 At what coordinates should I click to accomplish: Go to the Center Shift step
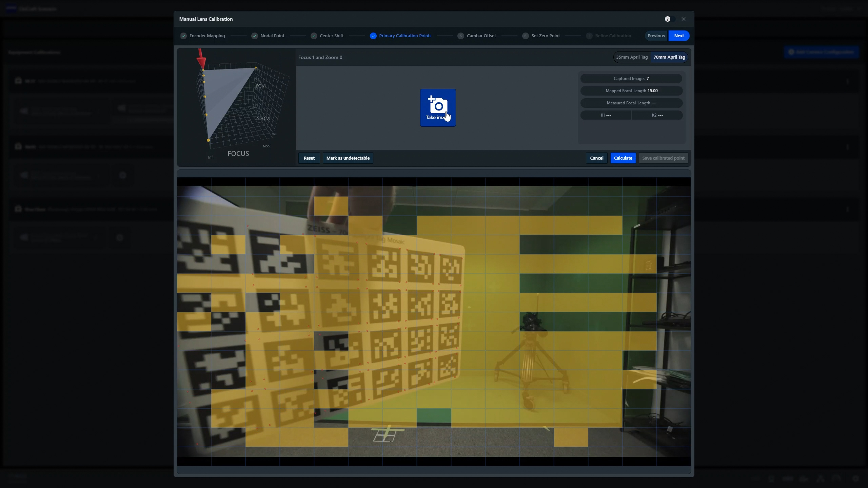pyautogui.click(x=327, y=36)
